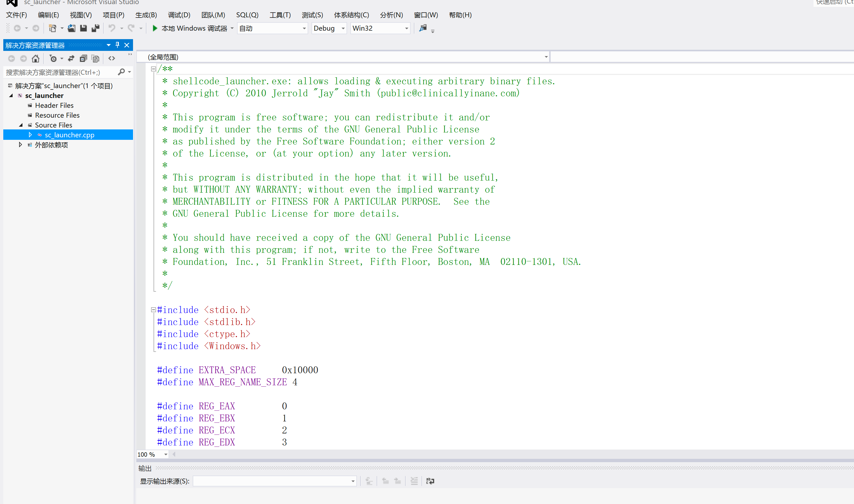Select sc_launcher.cpp in Solution Explorer
Screen dimensions: 854x504
(x=70, y=135)
